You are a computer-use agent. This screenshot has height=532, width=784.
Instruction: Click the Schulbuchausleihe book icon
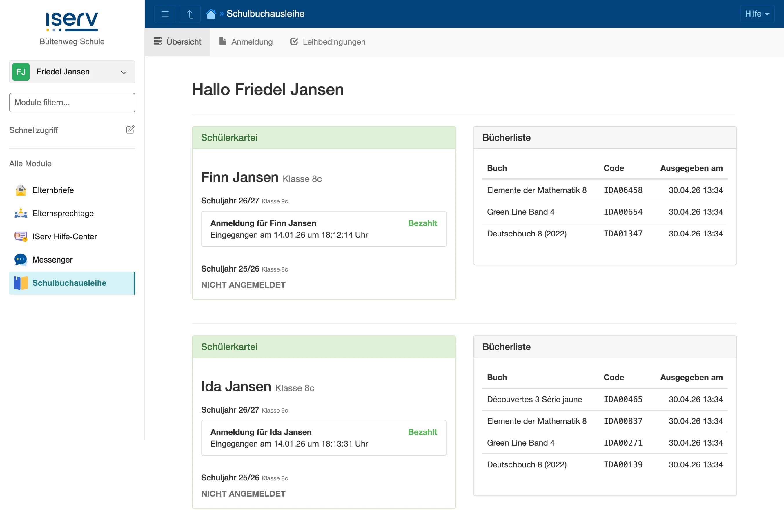[21, 283]
